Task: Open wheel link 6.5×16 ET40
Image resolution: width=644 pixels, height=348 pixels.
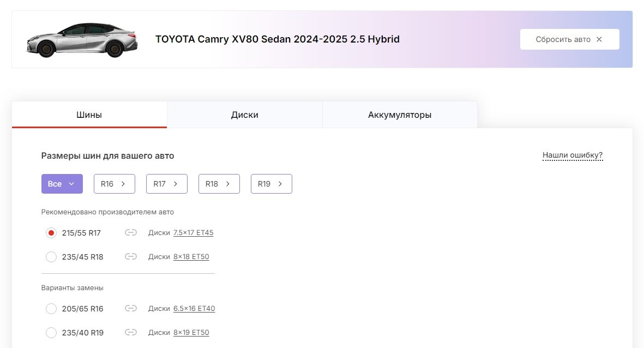Action: point(194,308)
